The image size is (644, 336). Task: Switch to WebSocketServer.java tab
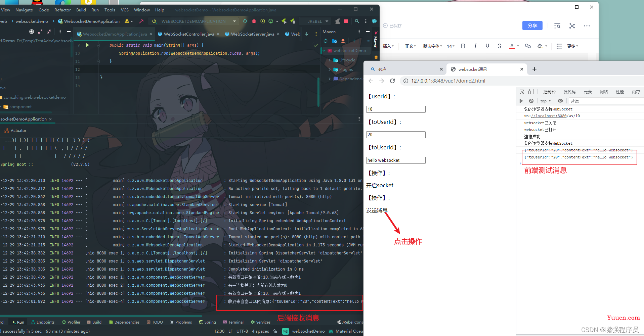click(x=252, y=34)
